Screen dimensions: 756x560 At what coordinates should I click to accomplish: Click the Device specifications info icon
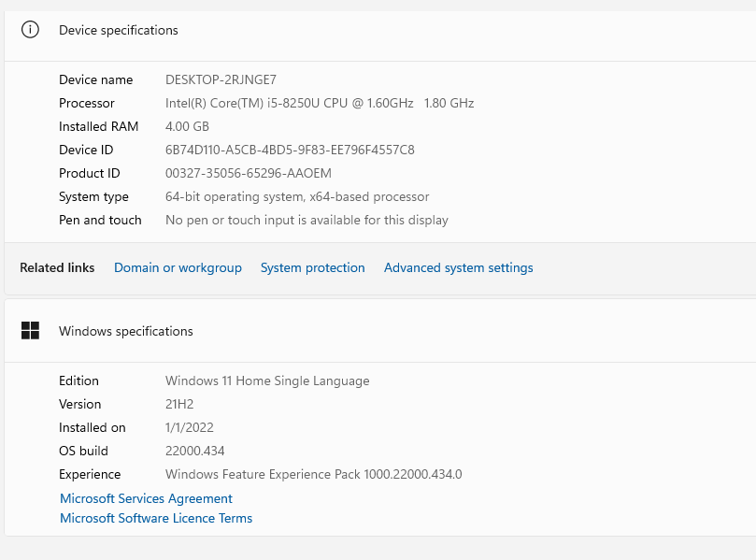point(31,30)
